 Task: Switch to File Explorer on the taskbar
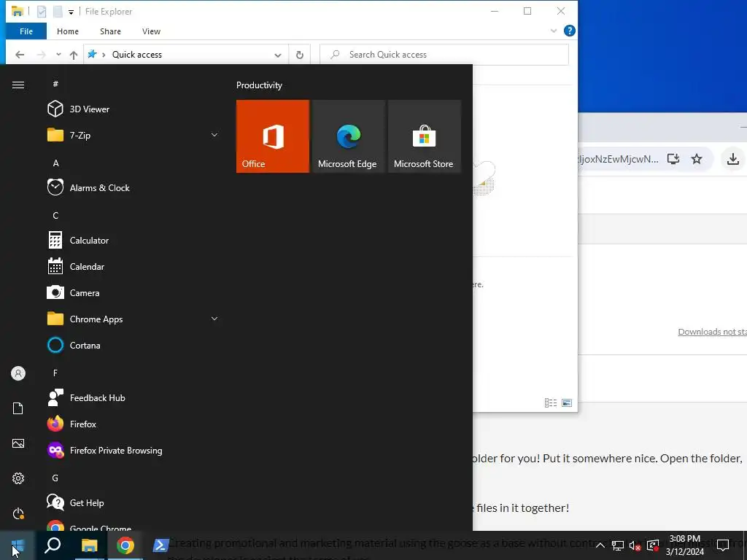[89, 545]
